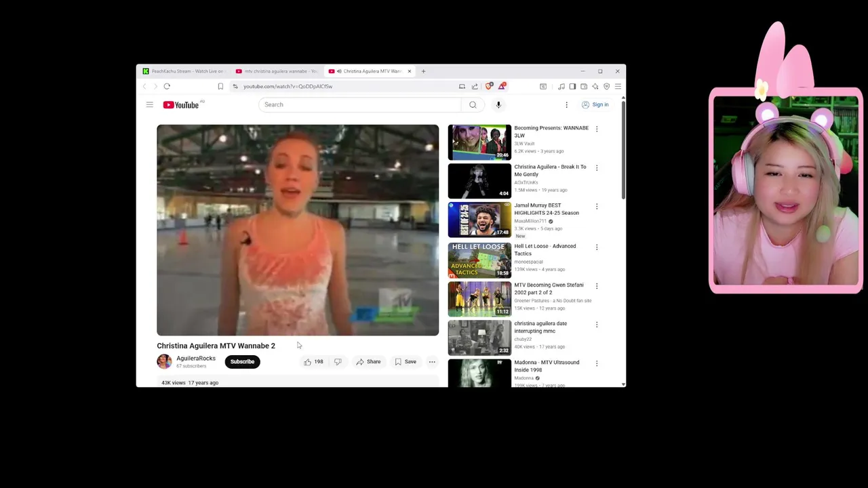Open YouTube settings three-dot menu
868x488 pixels.
tap(566, 104)
